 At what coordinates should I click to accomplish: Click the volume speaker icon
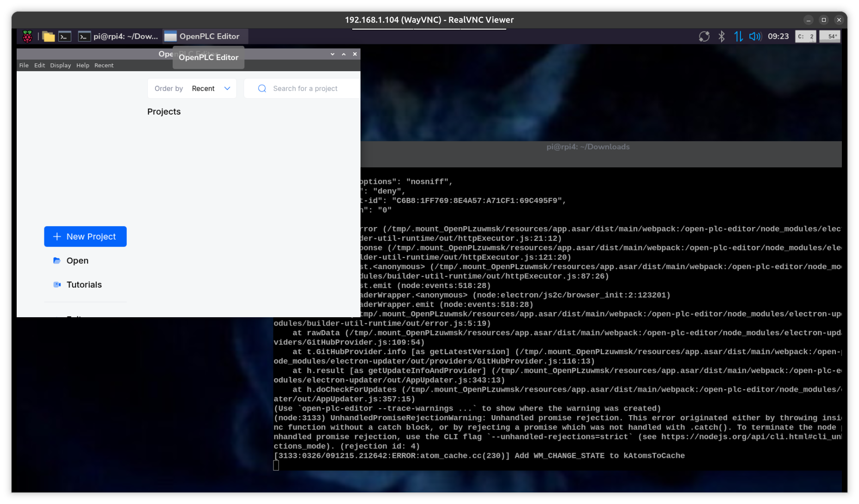click(x=755, y=37)
